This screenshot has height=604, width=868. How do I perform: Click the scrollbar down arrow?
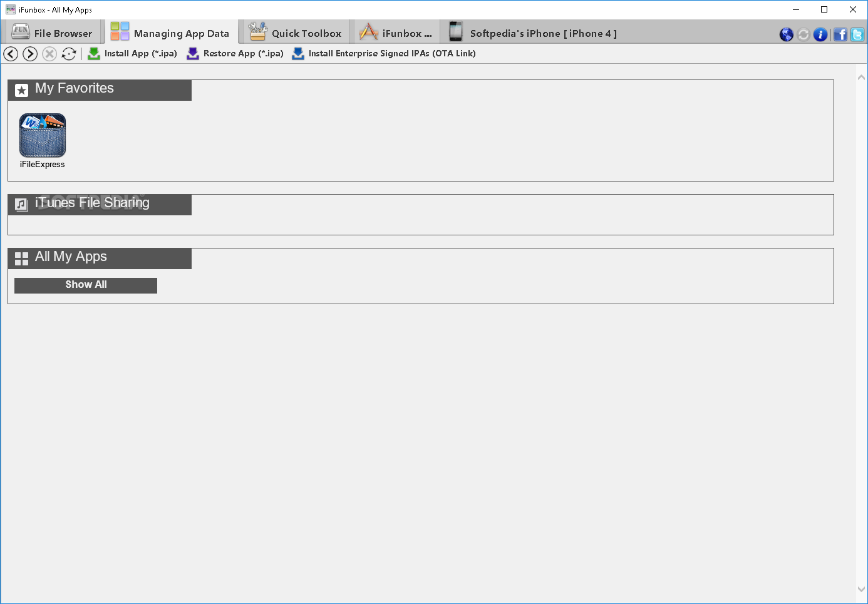coord(861,589)
